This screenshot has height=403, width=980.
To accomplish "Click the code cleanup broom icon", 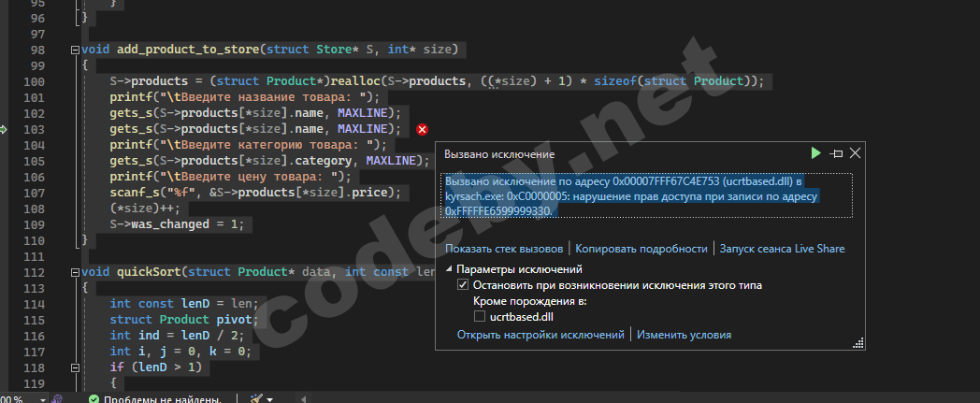I will (x=256, y=398).
